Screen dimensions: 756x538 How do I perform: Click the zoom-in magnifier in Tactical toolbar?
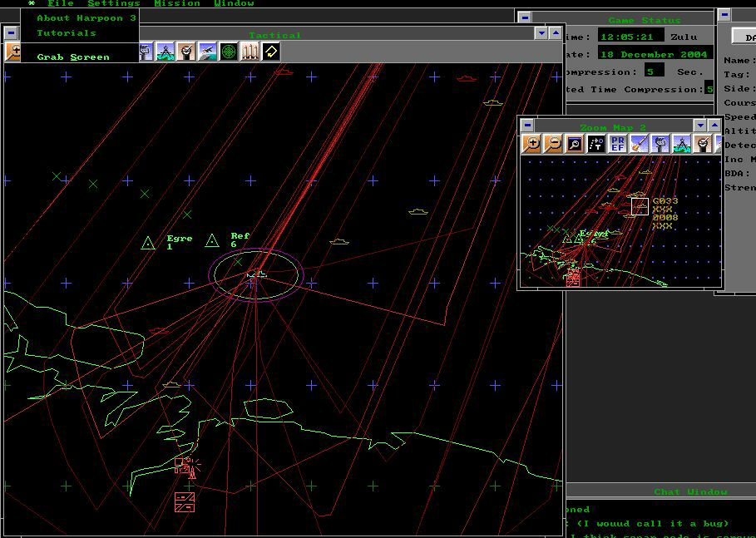click(13, 52)
